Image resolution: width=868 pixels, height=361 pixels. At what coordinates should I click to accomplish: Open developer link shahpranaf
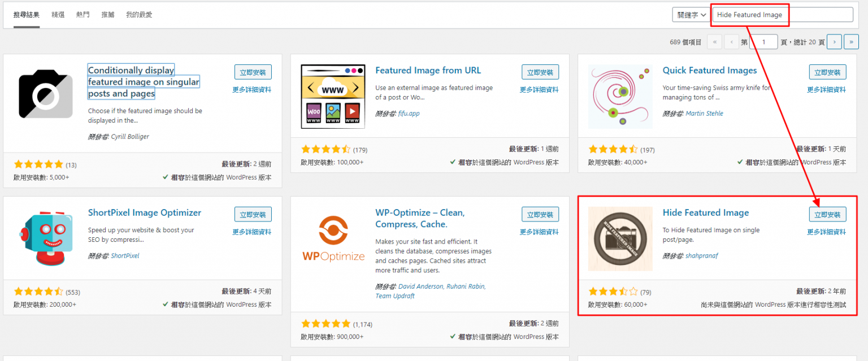[x=701, y=256]
